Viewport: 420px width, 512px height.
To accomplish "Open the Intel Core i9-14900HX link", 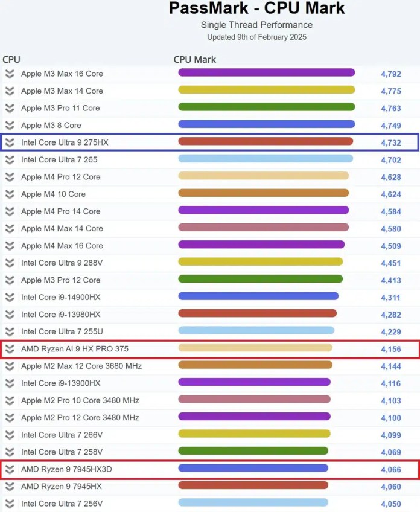I will point(61,298).
